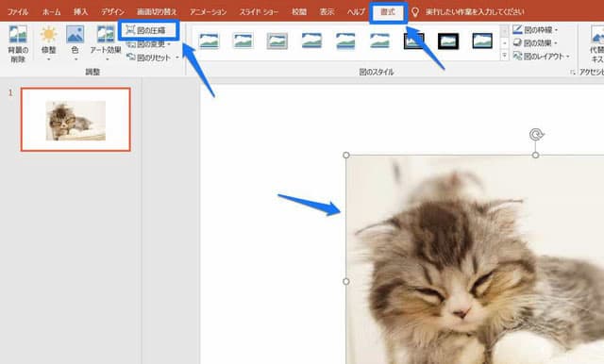Screen dimensions: 604x364
Task: Apply the second picture style thumbnail
Action: 243,41
